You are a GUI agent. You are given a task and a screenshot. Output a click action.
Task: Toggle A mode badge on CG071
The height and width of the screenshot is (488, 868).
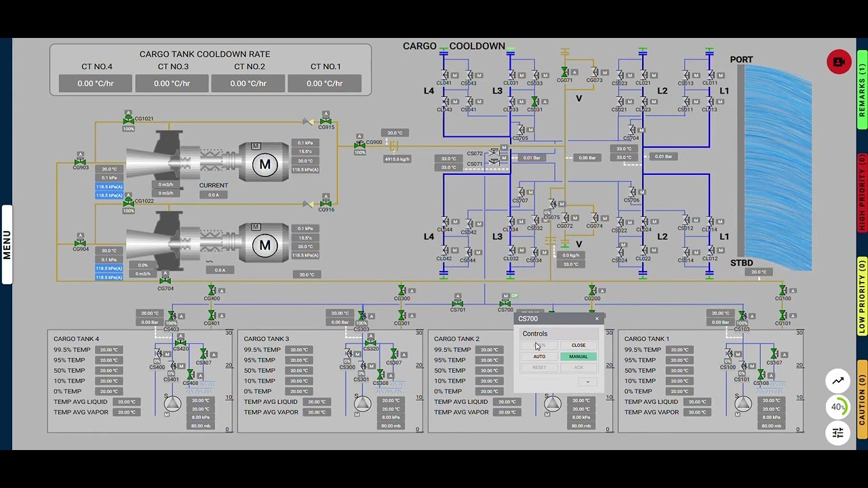click(574, 72)
